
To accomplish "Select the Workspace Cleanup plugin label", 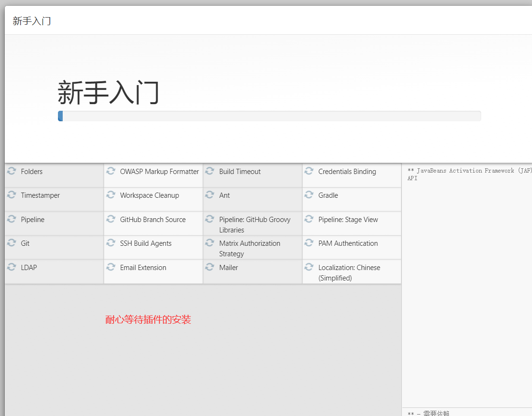I will point(149,195).
